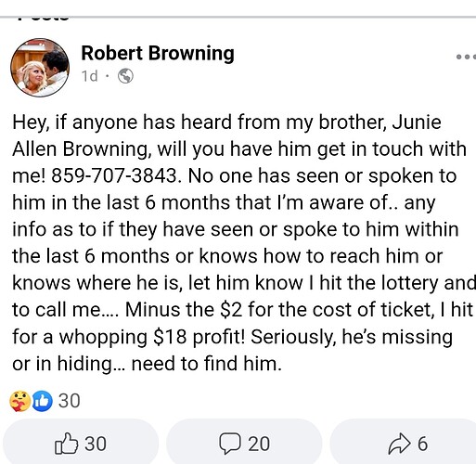Screen dimensions: 476x464
Task: Like the post with the thumbs-up outline icon
Action: [x=66, y=444]
